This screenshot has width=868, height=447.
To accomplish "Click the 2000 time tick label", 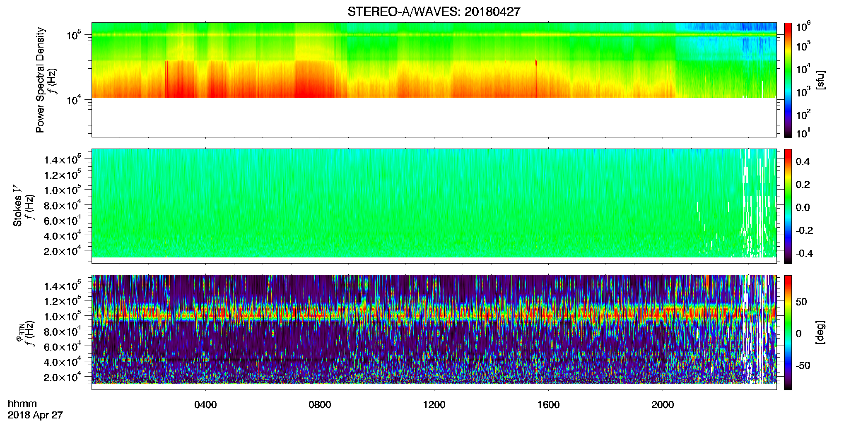I will click(663, 405).
